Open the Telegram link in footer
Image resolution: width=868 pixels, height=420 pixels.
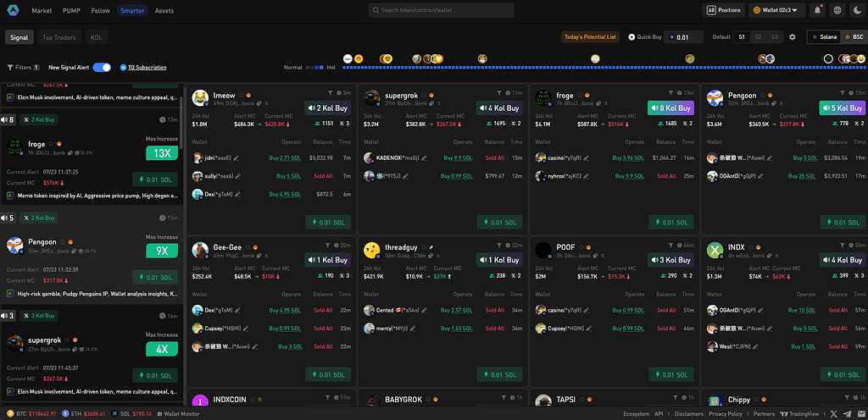[847, 413]
